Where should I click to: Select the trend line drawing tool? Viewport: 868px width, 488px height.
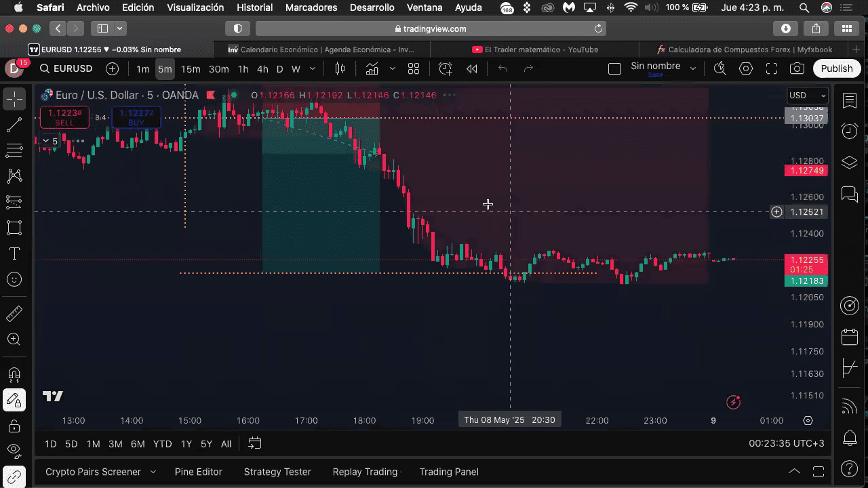tap(14, 125)
